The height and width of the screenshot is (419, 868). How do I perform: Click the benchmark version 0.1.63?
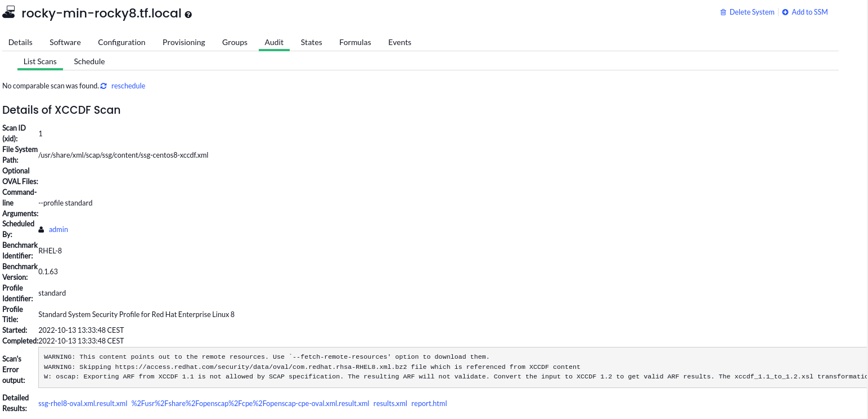click(x=48, y=272)
